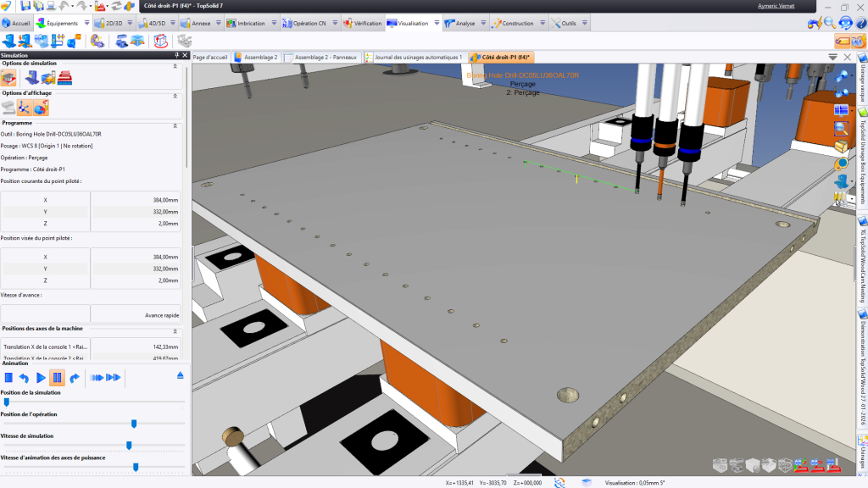Open the document tabs list dropdown triangle
The width and height of the screenshot is (868, 488).
(x=832, y=57)
